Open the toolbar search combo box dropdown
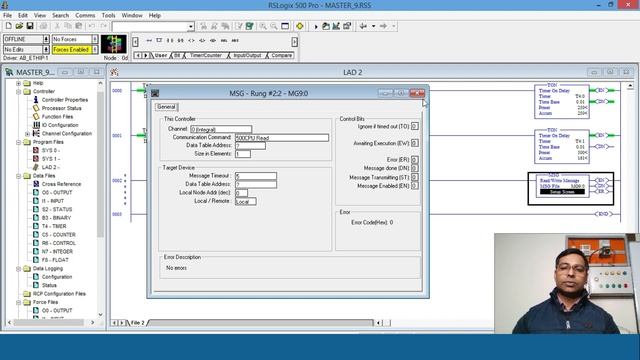The image size is (640, 360). point(191,27)
